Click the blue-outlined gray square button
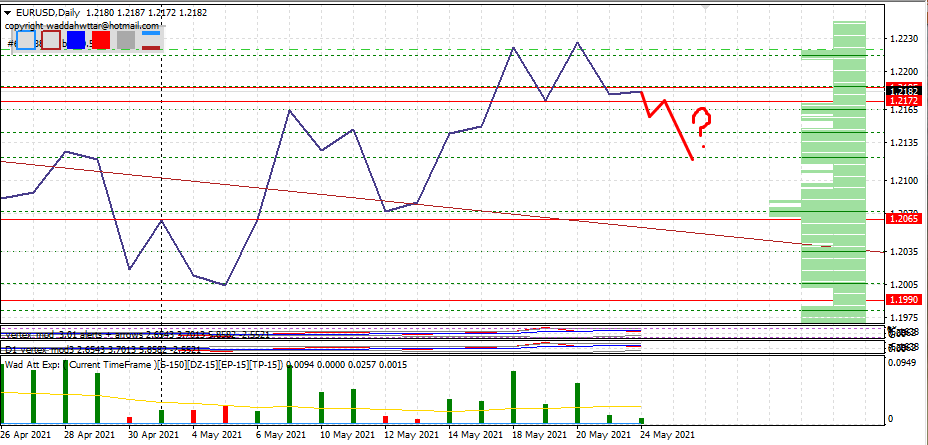The image size is (928, 445). [26, 41]
